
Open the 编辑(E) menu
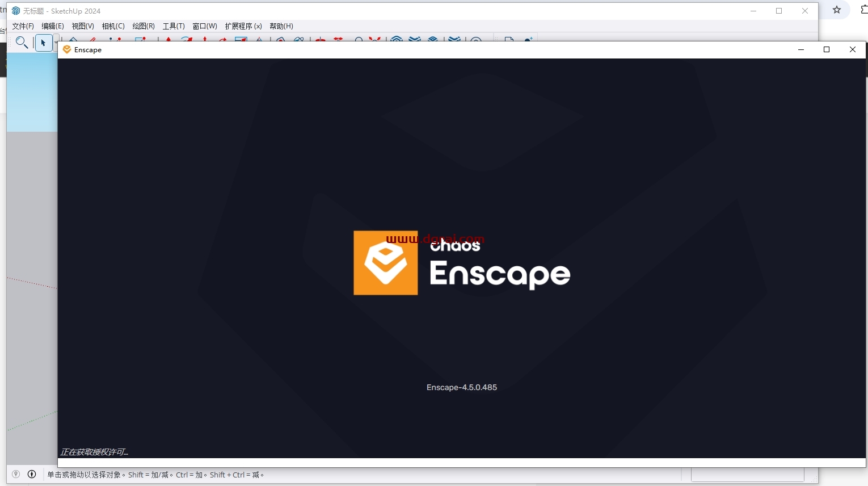point(53,26)
